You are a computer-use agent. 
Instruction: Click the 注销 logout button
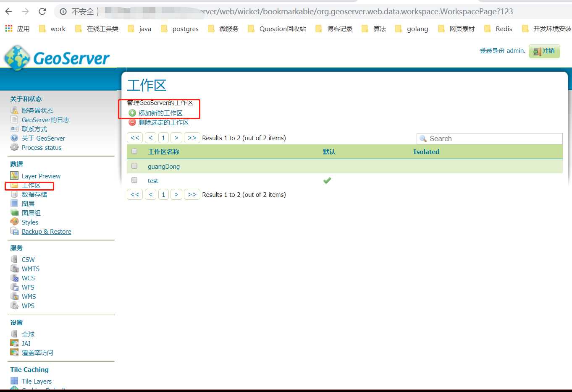pos(544,51)
